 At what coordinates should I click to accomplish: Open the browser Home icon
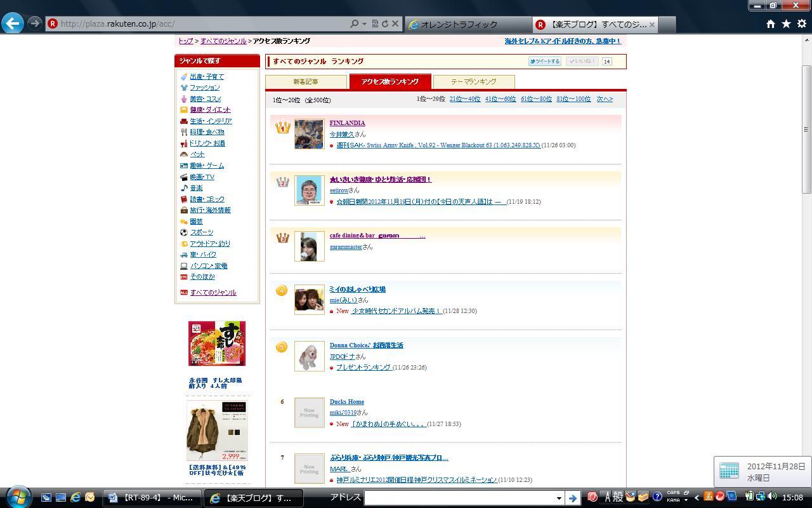tap(770, 23)
